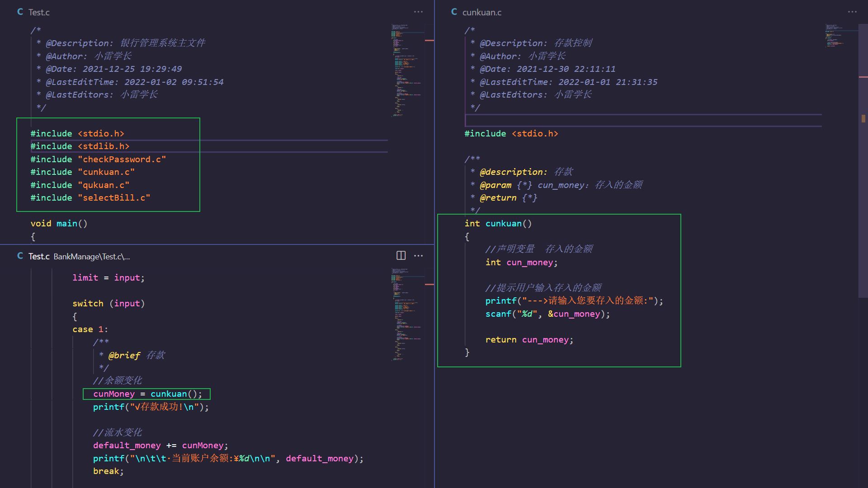Image resolution: width=868 pixels, height=488 pixels.
Task: Click the split editor icon beside the BankManage\Test.c tab
Action: tap(401, 256)
